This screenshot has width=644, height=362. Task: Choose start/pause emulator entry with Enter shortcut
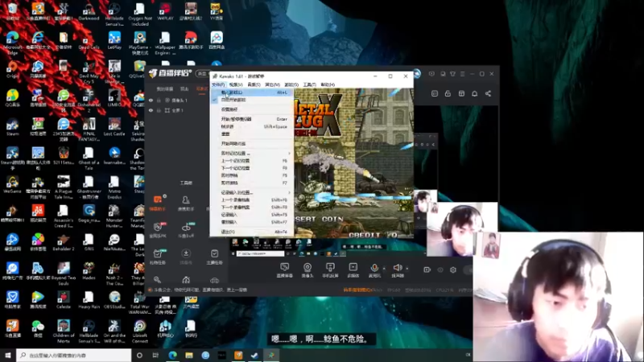point(252,119)
